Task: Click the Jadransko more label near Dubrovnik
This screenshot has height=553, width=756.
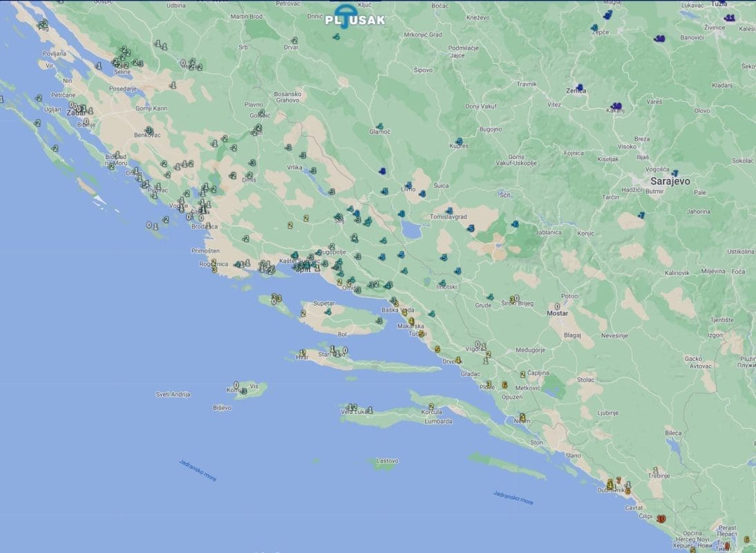Action: (513, 497)
